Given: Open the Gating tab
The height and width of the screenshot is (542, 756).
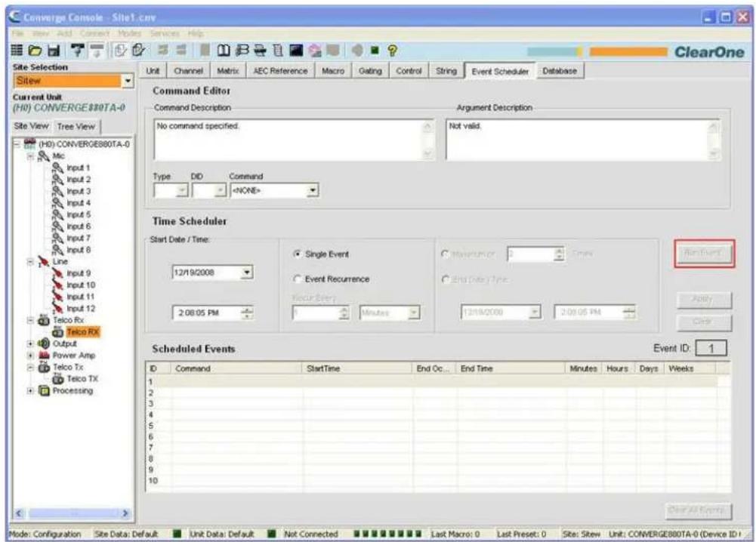Looking at the screenshot, I should tap(370, 71).
